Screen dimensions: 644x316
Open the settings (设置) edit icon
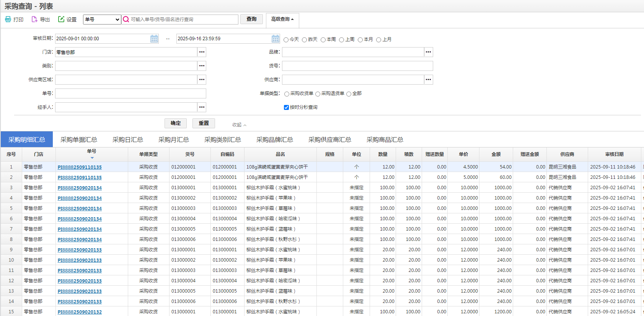point(61,19)
